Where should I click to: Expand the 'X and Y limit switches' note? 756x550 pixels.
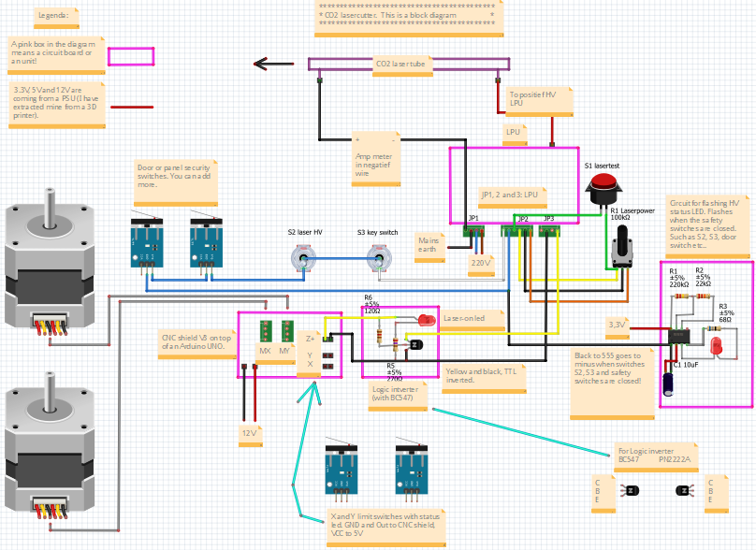(x=388, y=526)
